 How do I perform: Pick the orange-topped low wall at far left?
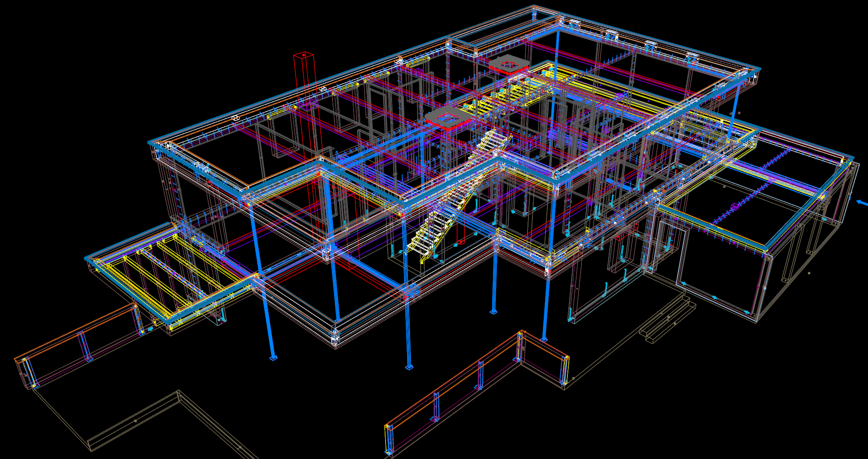point(79,346)
